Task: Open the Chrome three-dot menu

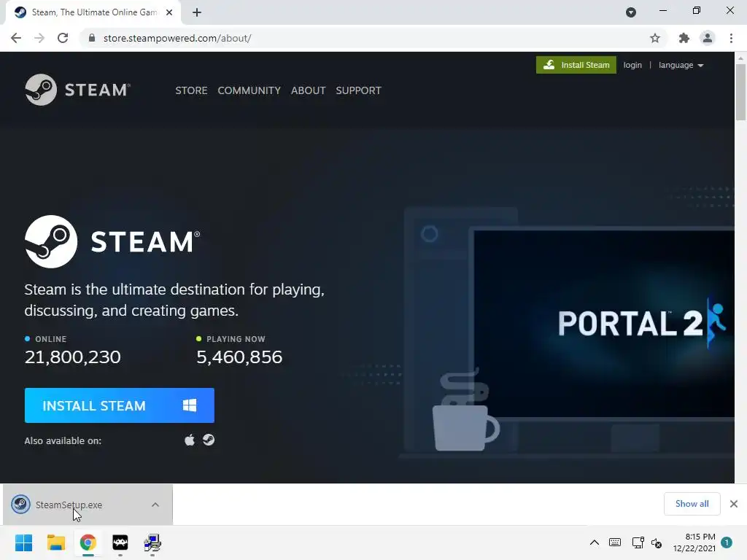Action: click(731, 38)
